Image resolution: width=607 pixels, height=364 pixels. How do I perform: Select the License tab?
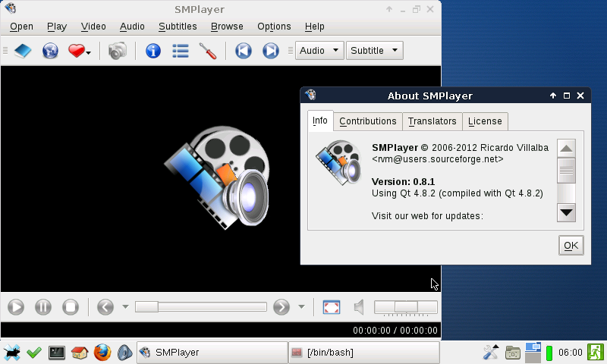click(x=484, y=121)
